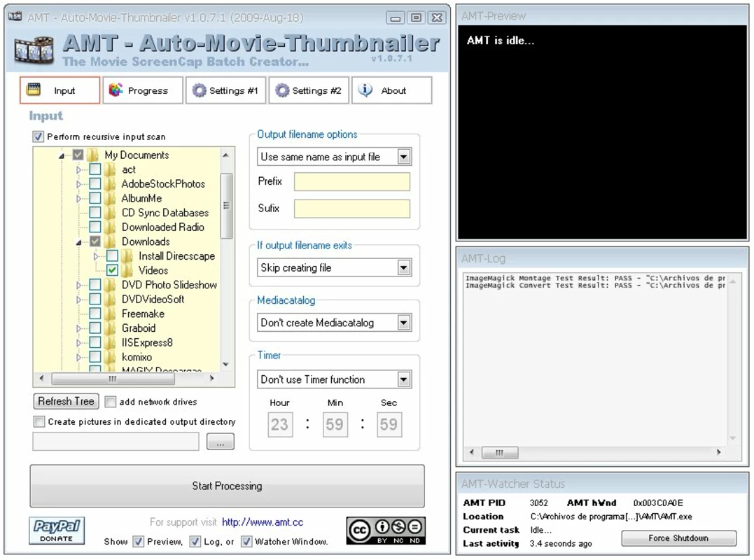Collapse the My Documents tree node
This screenshot has height=560, width=754.
(62, 155)
